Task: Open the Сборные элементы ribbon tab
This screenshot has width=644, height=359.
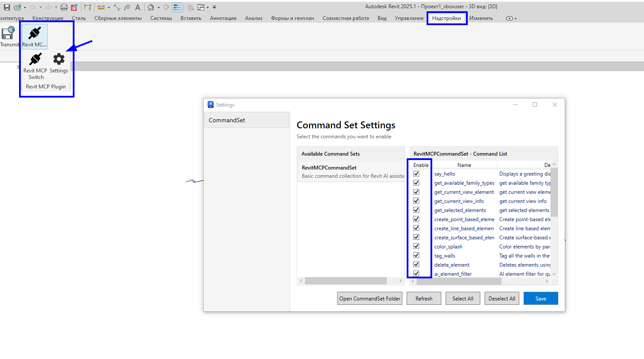Action: [118, 18]
